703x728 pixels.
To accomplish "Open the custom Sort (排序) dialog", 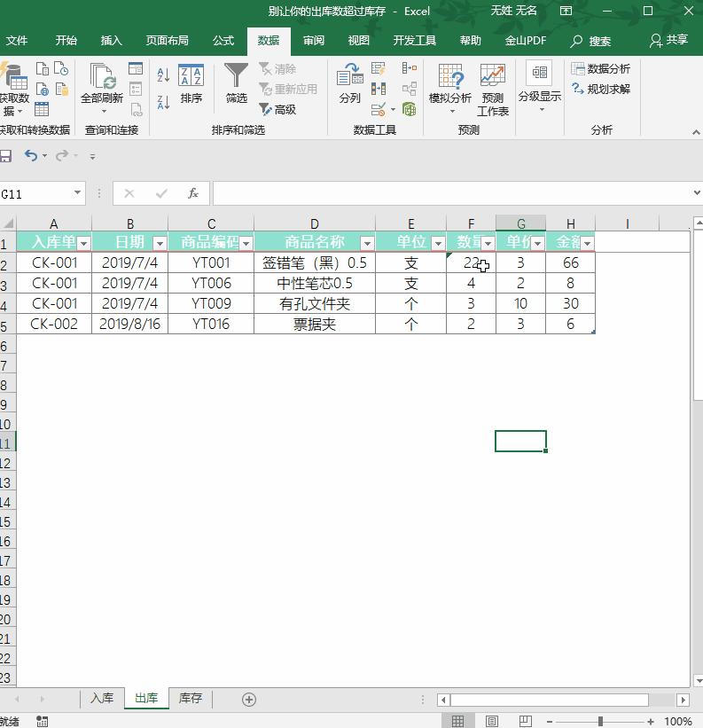I will 191,83.
